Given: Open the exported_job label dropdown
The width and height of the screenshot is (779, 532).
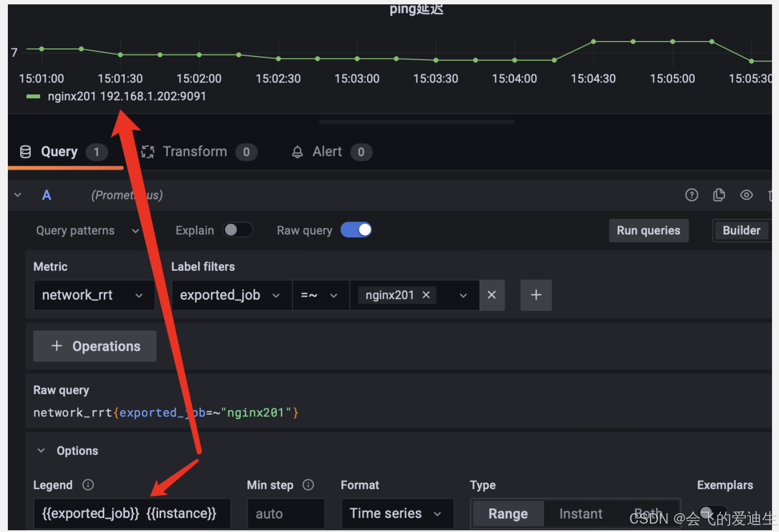Looking at the screenshot, I should (232, 295).
